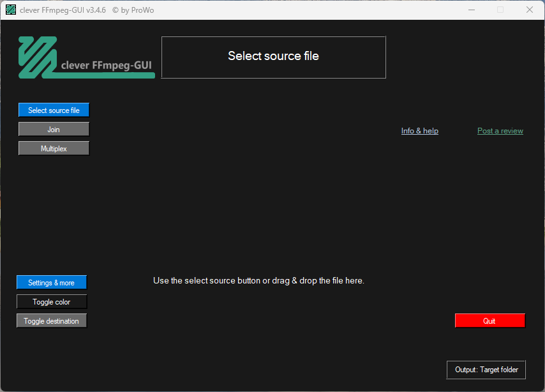Viewport: 545px width, 392px height.
Task: Click the app icon in title bar
Action: coord(11,10)
